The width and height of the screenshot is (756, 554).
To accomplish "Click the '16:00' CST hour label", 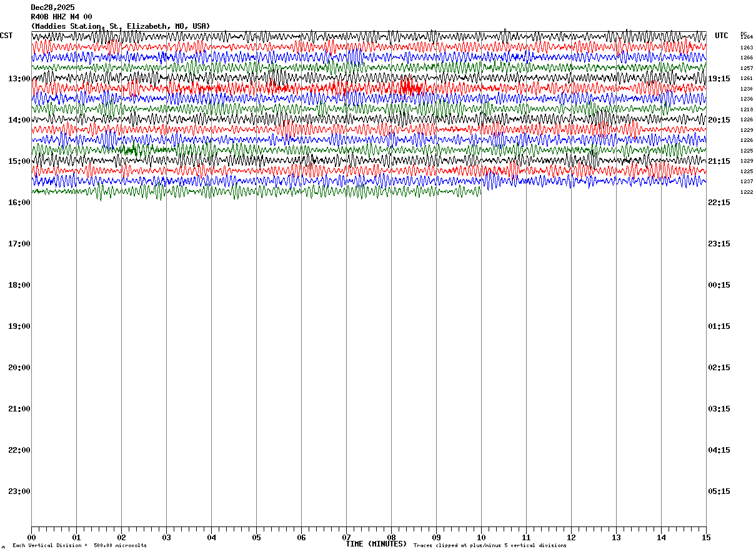I will coord(19,203).
